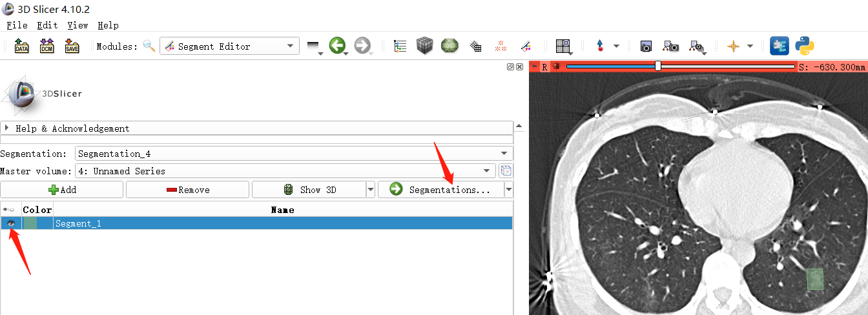Viewport: 868px width, 315px height.
Task: Click the load DCM (DICOM) icon
Action: [x=46, y=46]
